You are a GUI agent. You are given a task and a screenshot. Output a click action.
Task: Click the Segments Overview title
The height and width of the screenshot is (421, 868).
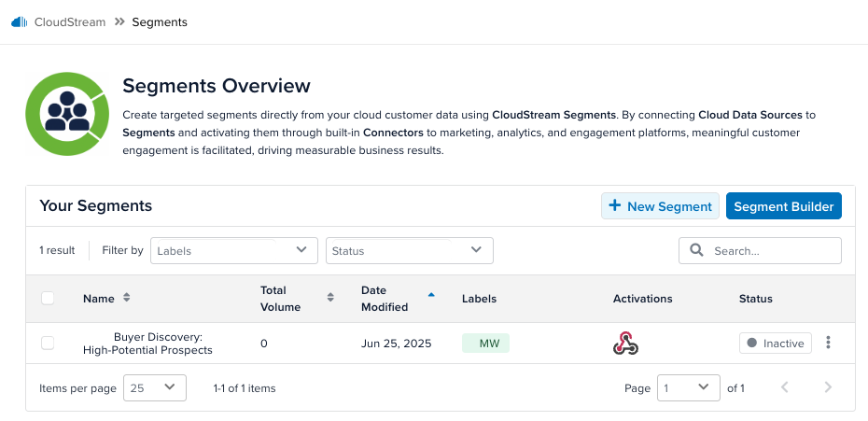pos(217,86)
